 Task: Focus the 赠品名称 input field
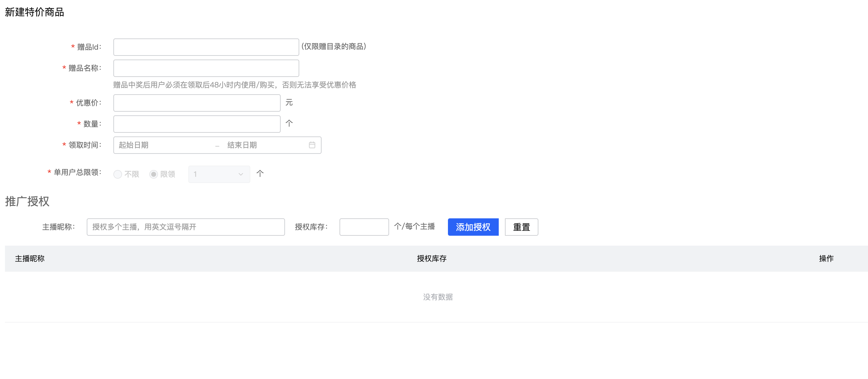click(x=206, y=68)
